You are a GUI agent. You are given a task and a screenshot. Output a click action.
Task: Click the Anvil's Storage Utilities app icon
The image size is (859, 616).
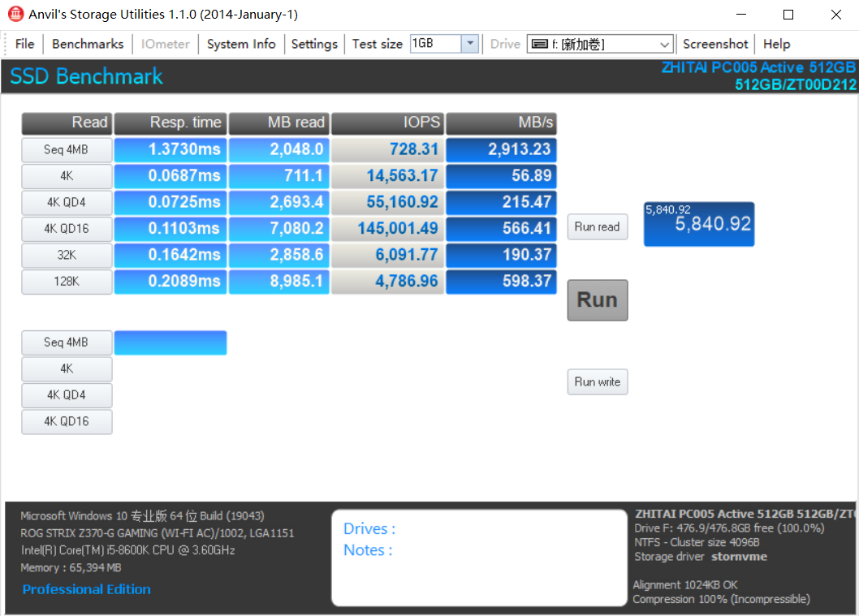coord(15,14)
